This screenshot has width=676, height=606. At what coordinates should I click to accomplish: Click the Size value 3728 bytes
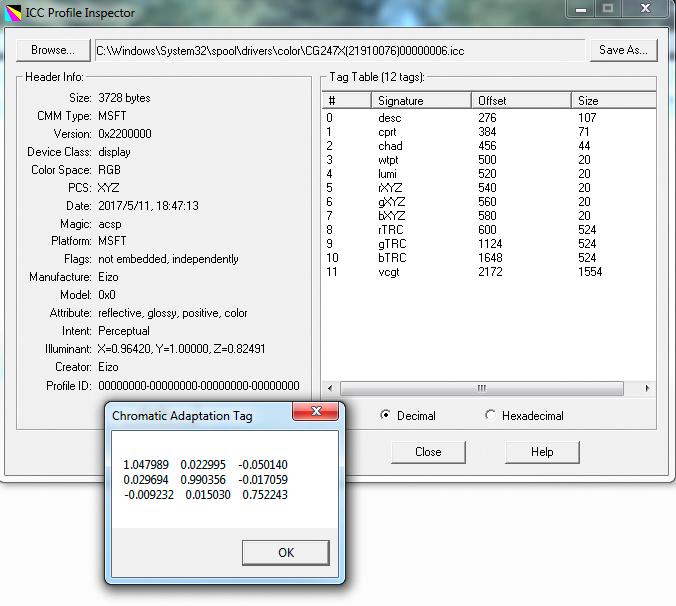pyautogui.click(x=124, y=98)
